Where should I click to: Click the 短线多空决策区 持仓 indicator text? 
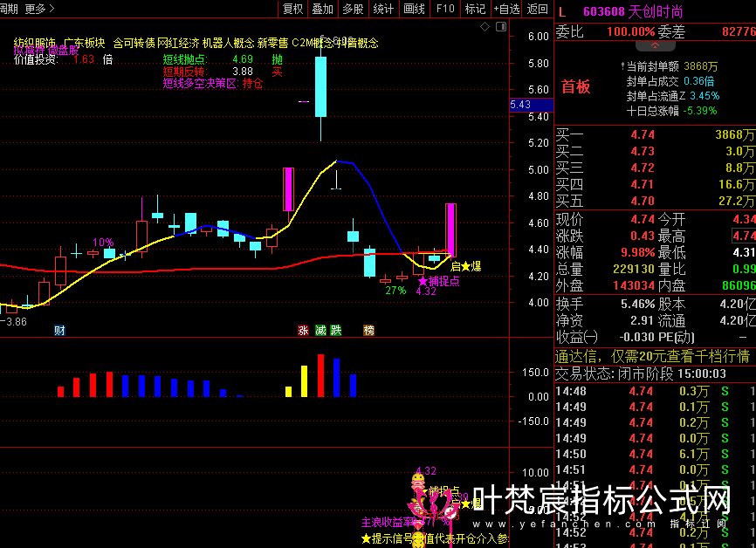(213, 84)
